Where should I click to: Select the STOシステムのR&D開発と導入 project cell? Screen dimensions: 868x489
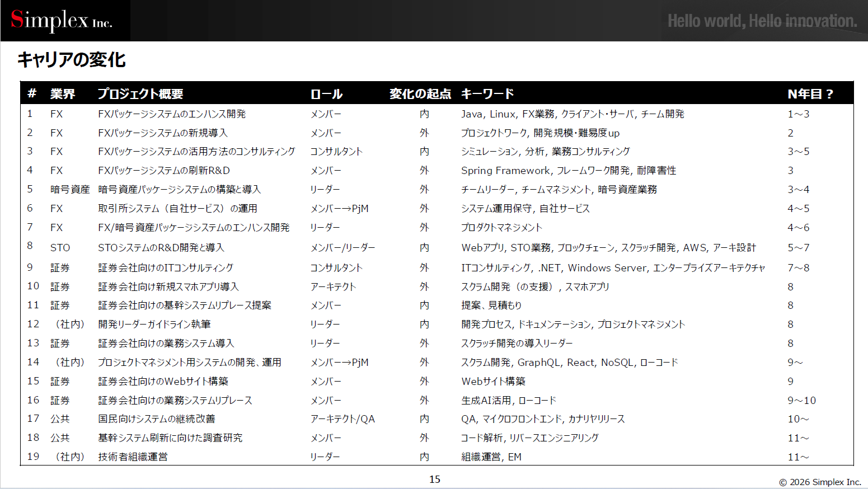161,248
